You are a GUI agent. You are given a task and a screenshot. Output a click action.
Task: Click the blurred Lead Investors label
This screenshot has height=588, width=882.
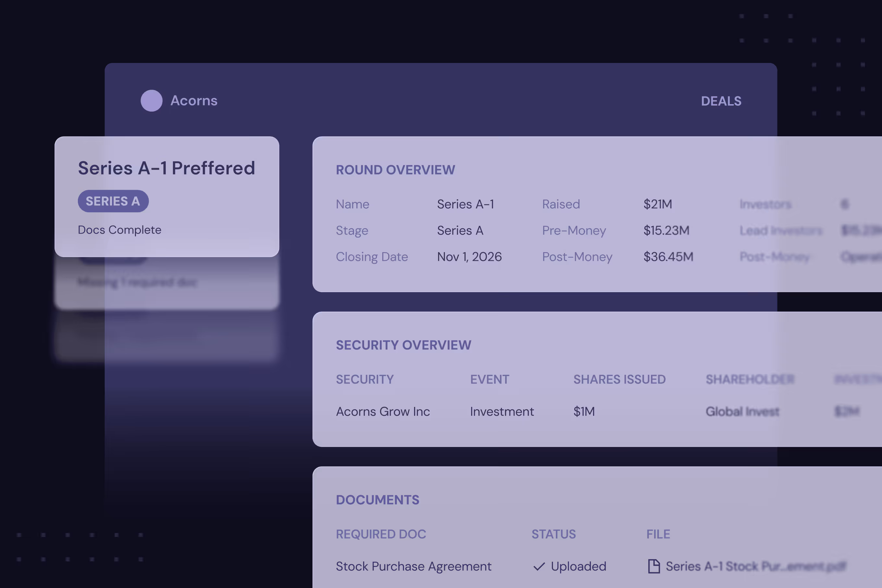click(x=781, y=230)
